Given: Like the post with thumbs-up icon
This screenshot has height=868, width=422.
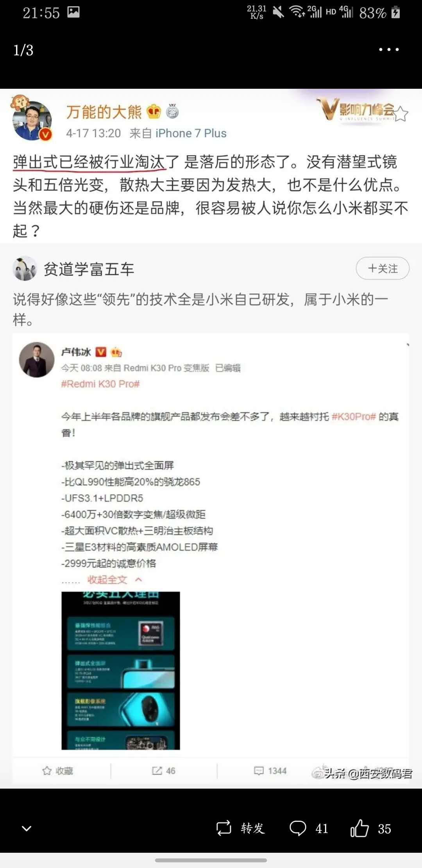Looking at the screenshot, I should pos(359,828).
